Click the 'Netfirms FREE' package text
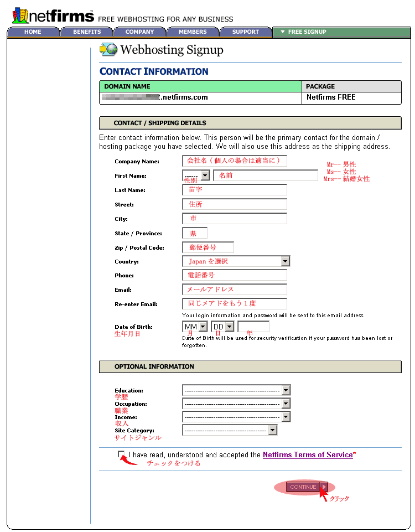This screenshot has width=415, height=532. coord(331,97)
